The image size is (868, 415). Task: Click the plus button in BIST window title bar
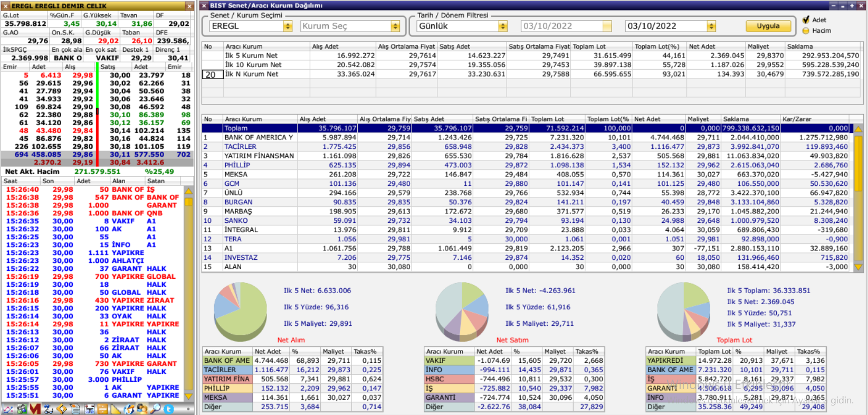click(x=852, y=6)
